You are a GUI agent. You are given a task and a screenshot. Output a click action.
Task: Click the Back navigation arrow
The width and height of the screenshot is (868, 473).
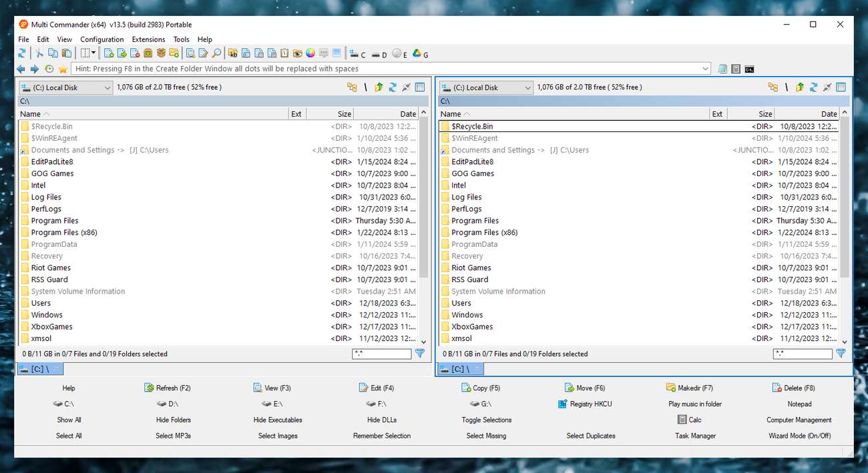click(21, 69)
